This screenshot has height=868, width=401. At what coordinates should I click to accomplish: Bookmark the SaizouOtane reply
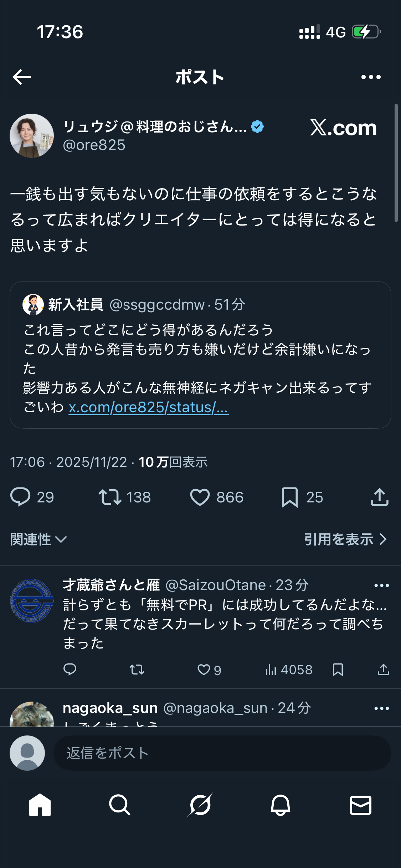(x=338, y=670)
